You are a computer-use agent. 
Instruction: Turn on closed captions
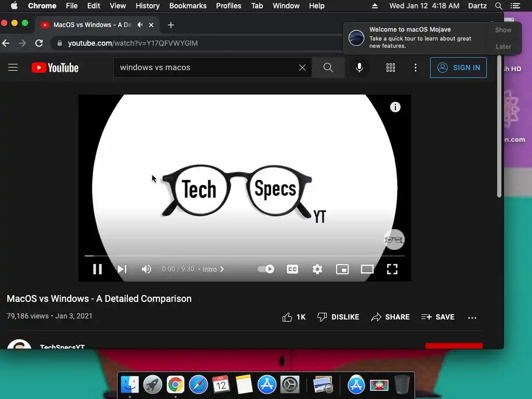point(292,269)
